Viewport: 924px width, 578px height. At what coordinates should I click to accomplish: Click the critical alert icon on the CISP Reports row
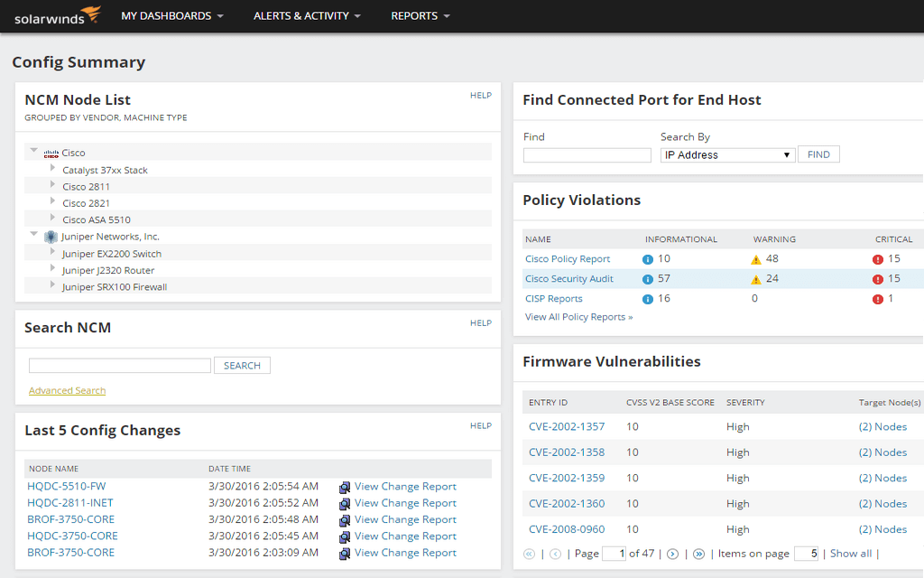click(x=876, y=298)
